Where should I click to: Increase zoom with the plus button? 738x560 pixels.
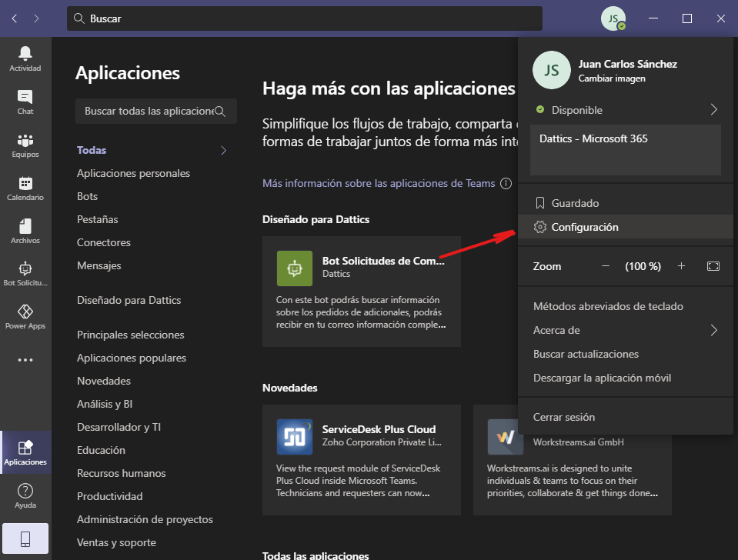681,266
